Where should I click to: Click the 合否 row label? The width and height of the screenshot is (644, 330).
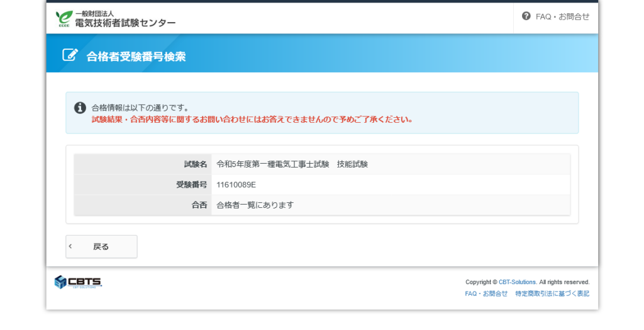pyautogui.click(x=199, y=205)
